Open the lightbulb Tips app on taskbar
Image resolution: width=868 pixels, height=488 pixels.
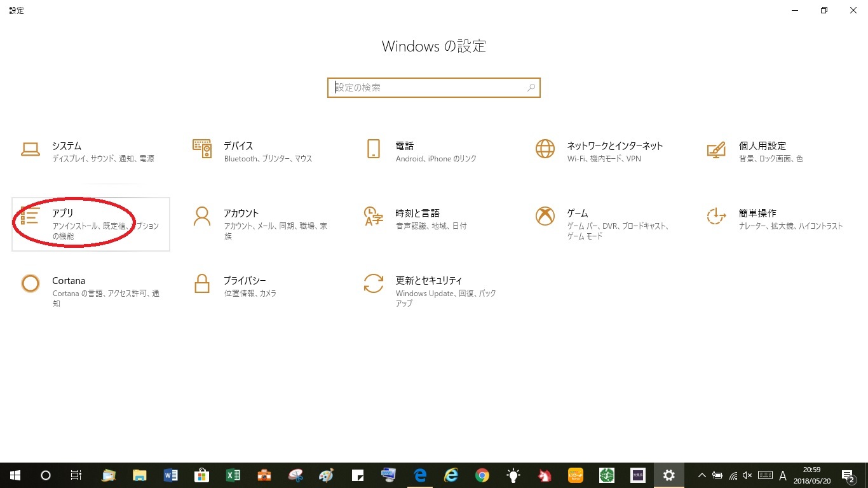(x=513, y=475)
